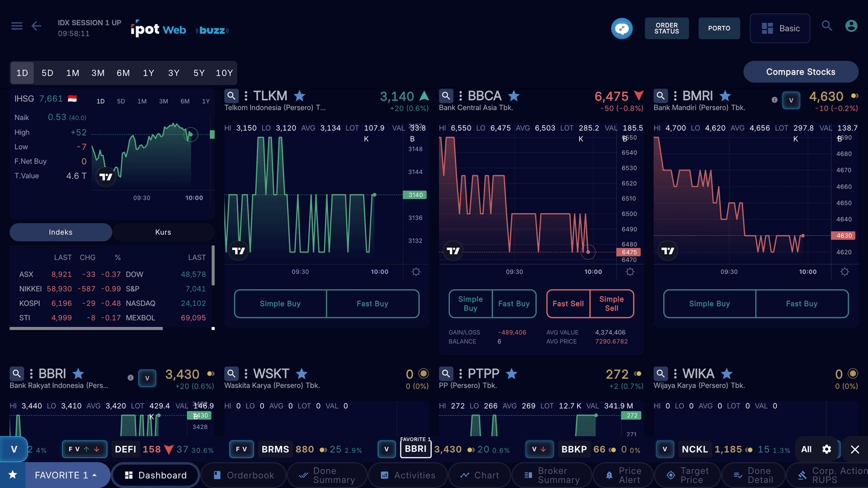The width and height of the screenshot is (868, 488).
Task: Click the search icon on the PTPP card
Action: pos(446,374)
